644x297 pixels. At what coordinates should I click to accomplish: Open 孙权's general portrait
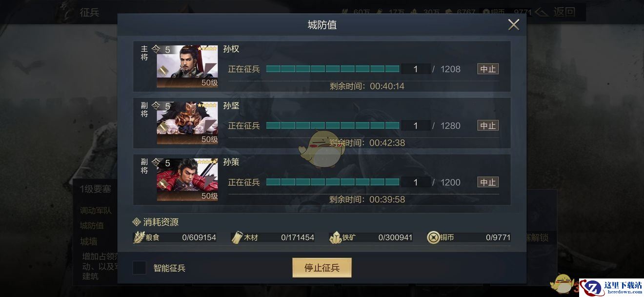187,66
